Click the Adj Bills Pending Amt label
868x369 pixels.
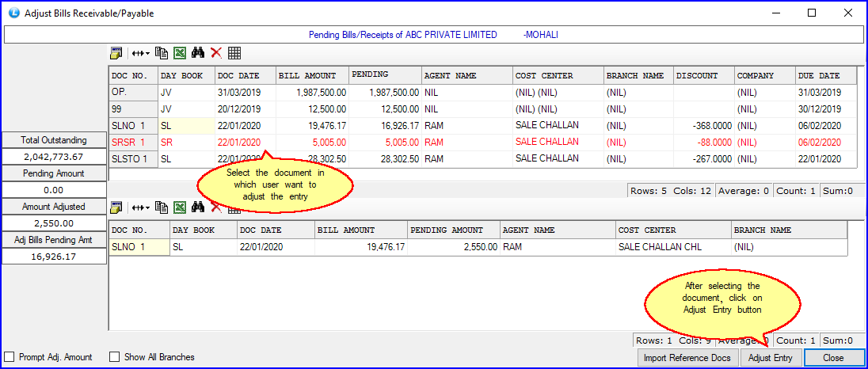54,240
